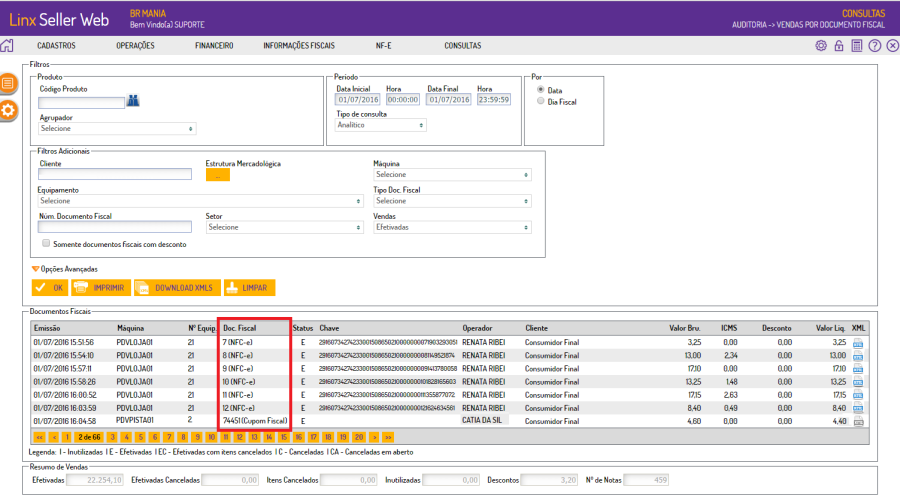Viewport: 900px width, 497px height.
Task: Click the DOWNLOAD XMLS button
Action: [177, 288]
